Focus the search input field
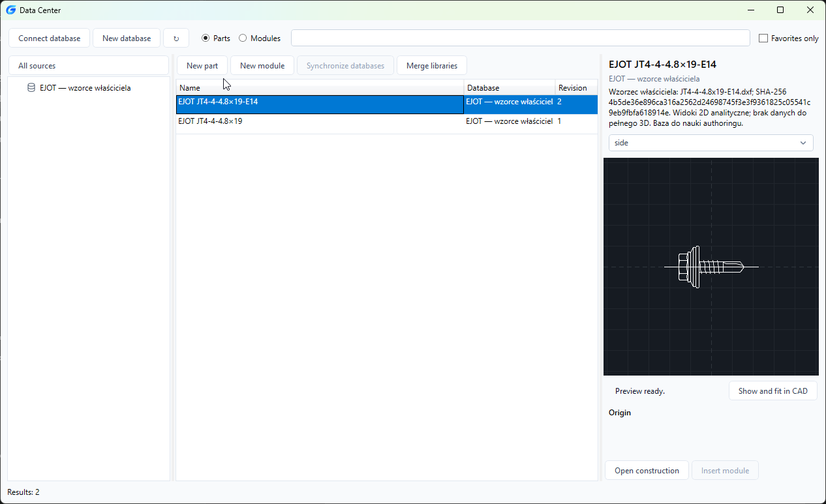Screen dimensions: 826x504 coord(521,38)
